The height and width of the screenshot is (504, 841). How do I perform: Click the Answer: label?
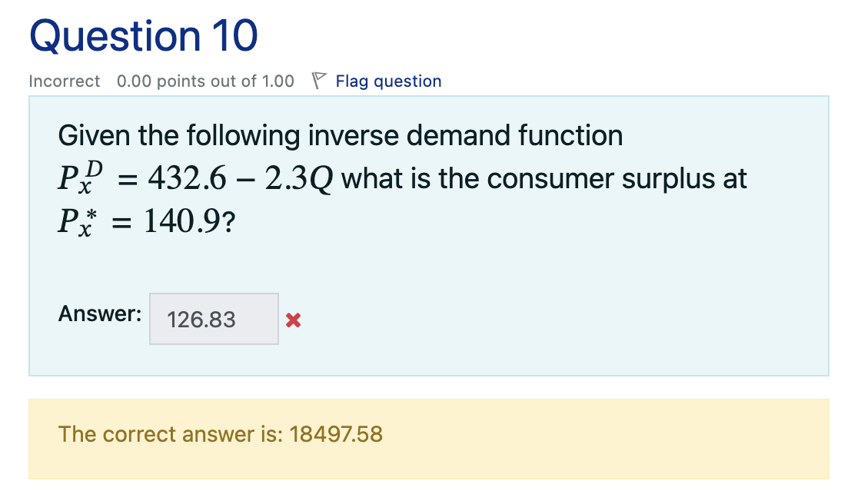pyautogui.click(x=98, y=313)
